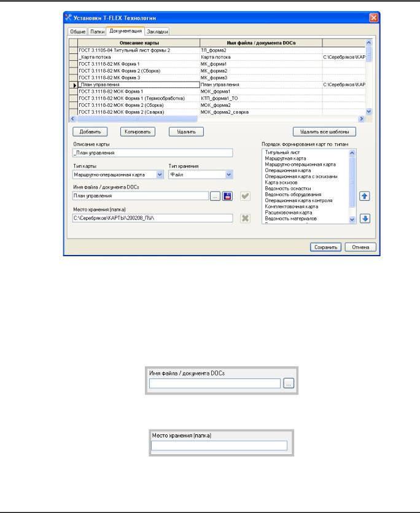Move card type up with blue arrow
420x513 pixels.
365,196
